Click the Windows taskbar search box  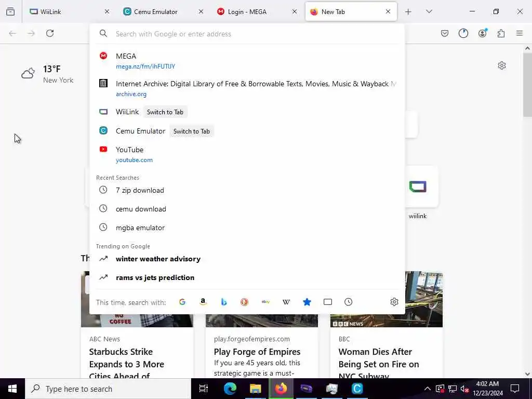click(x=108, y=389)
